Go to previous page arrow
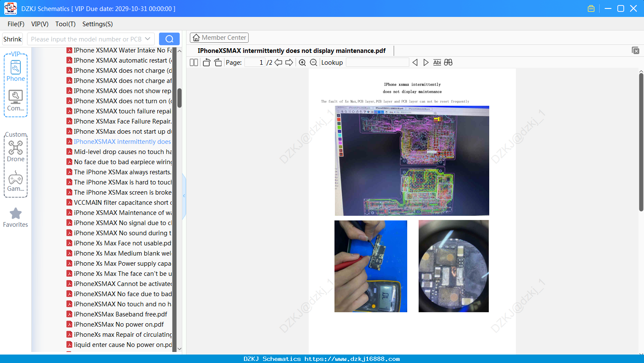 (x=278, y=63)
